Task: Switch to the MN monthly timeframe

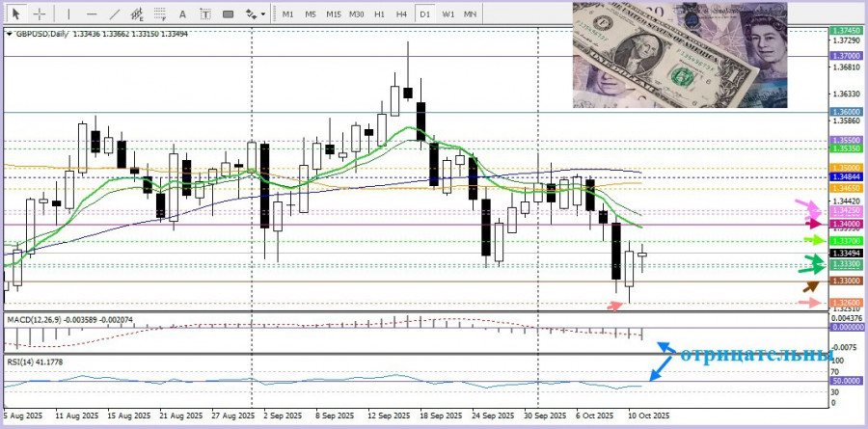Action: (x=470, y=14)
